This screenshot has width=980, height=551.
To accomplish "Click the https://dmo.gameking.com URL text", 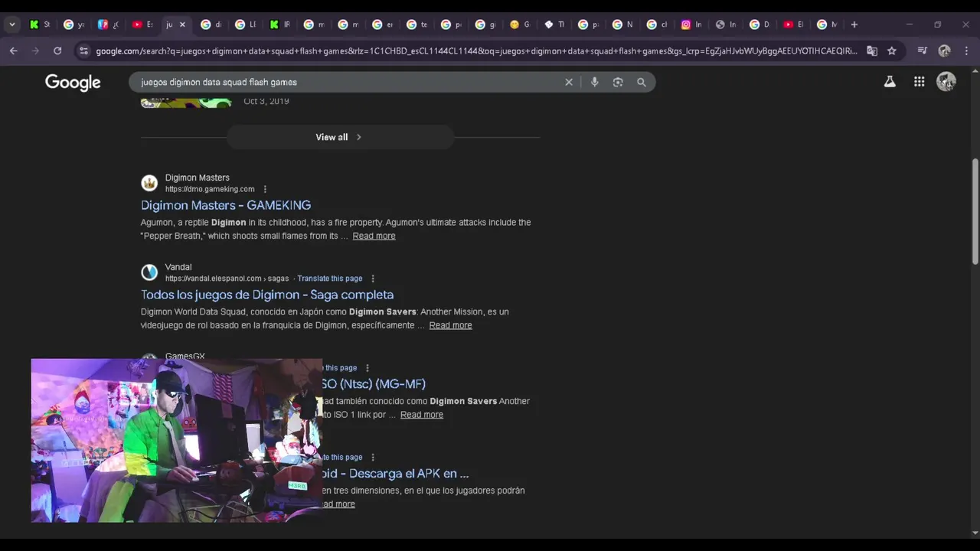I will tap(210, 189).
